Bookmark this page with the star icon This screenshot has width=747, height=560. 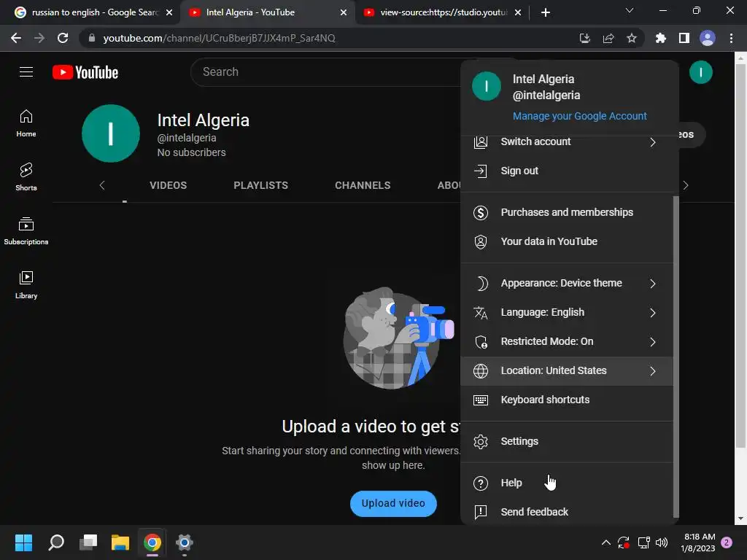[631, 38]
